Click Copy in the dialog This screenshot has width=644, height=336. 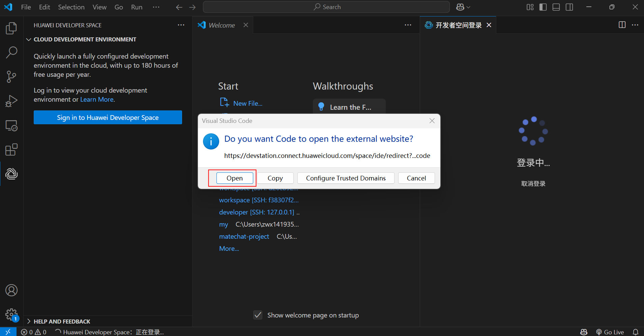click(x=275, y=178)
